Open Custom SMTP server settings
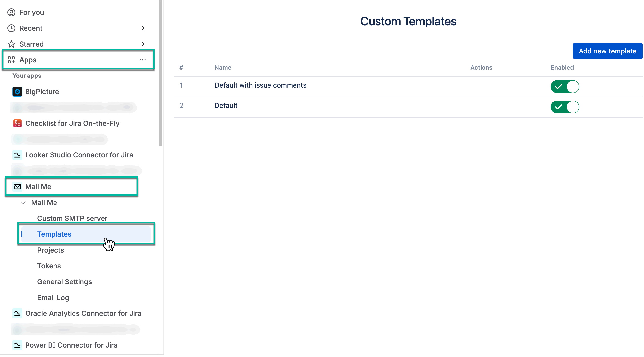Viewport: 644px width, 357px height. (72, 218)
